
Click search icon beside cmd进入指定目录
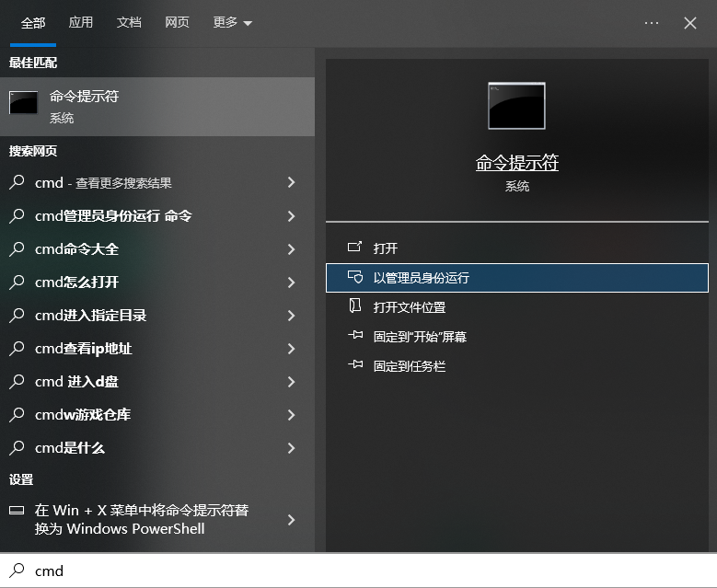(17, 315)
